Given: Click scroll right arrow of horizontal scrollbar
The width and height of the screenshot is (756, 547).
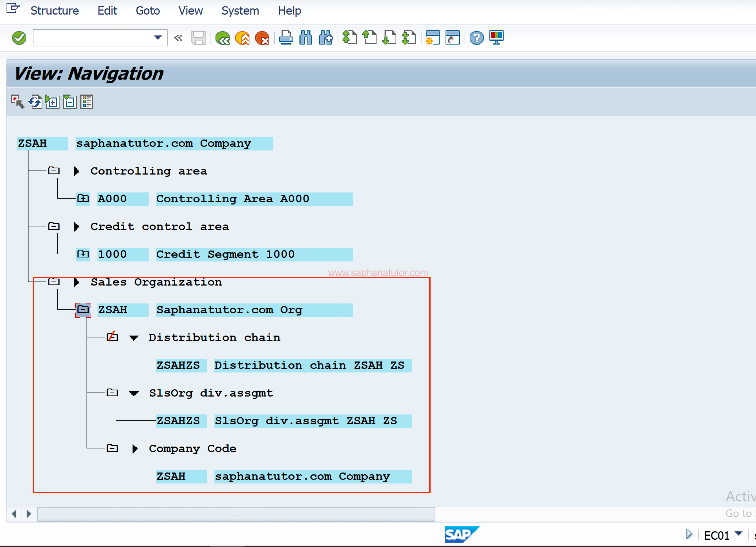Looking at the screenshot, I should coord(29,514).
